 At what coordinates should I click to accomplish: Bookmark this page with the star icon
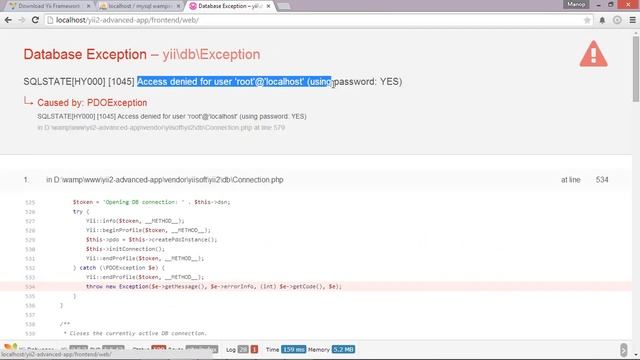587,20
